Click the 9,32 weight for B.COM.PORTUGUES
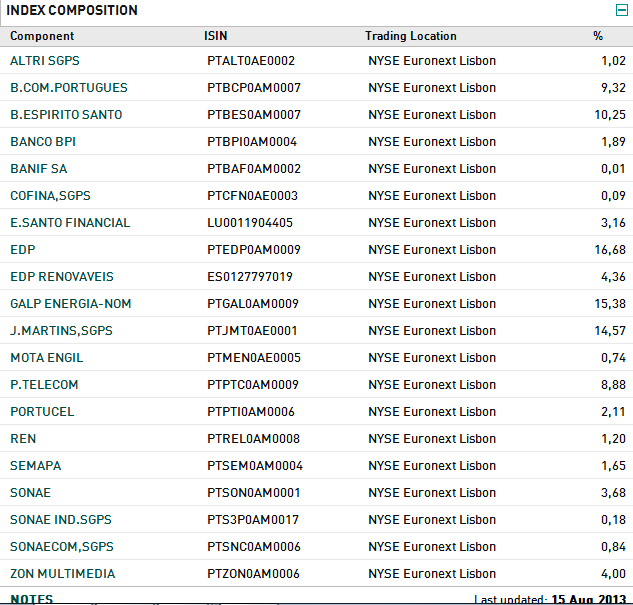633x605 pixels. point(613,88)
